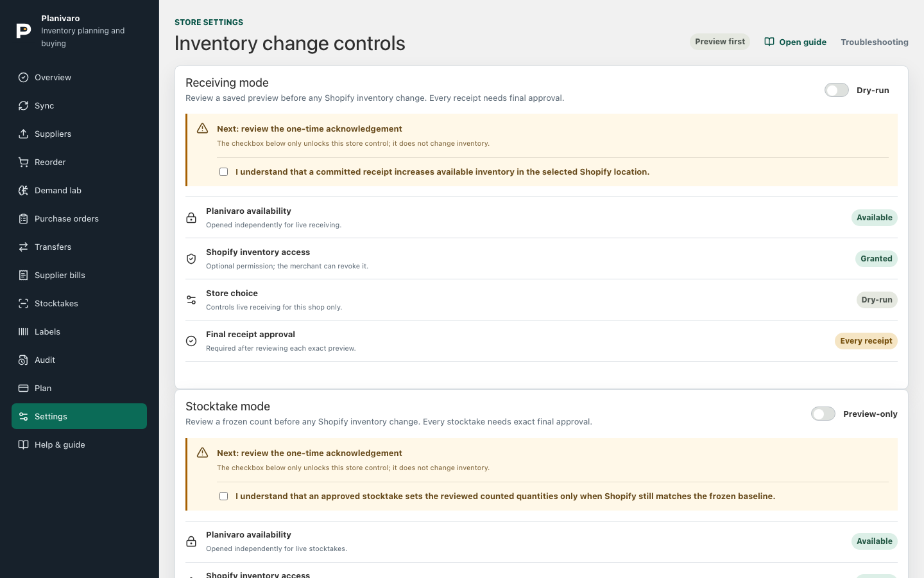The height and width of the screenshot is (578, 924).
Task: Click the lock icon in Receiving Planivaro availability row
Action: point(191,218)
